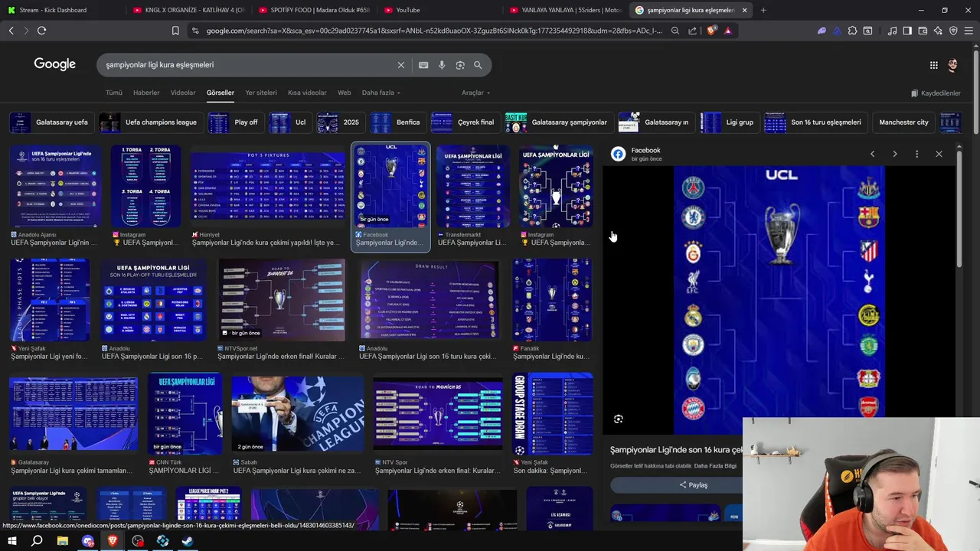Screen dimensions: 980x551
Task: Open three-dot options in preview panel
Action: pos(916,154)
